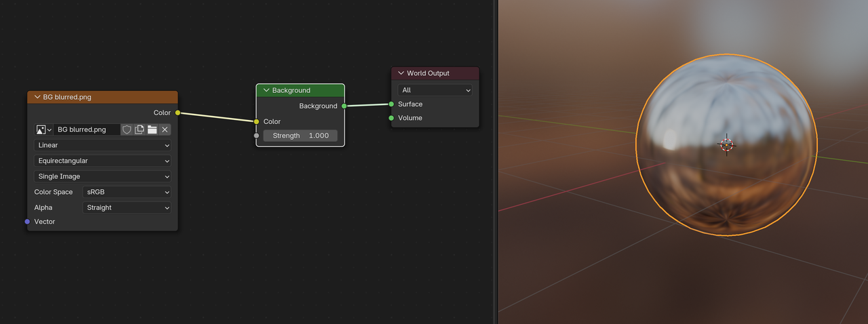Image resolution: width=868 pixels, height=324 pixels.
Task: Collapse the Background node
Action: tap(267, 90)
